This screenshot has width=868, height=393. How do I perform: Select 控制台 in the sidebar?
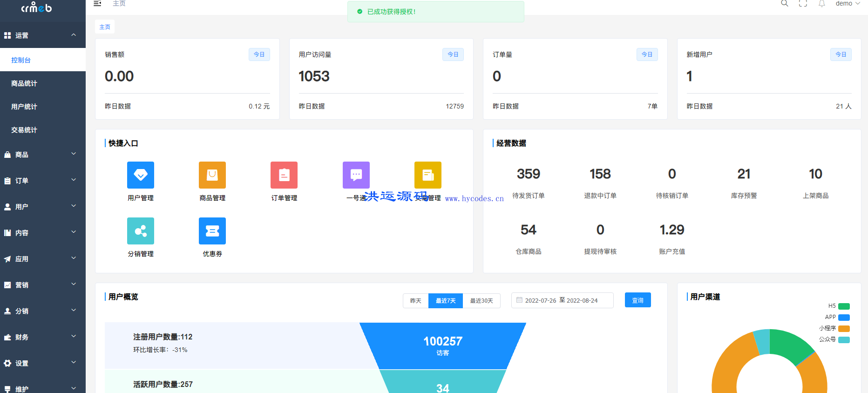coord(43,60)
